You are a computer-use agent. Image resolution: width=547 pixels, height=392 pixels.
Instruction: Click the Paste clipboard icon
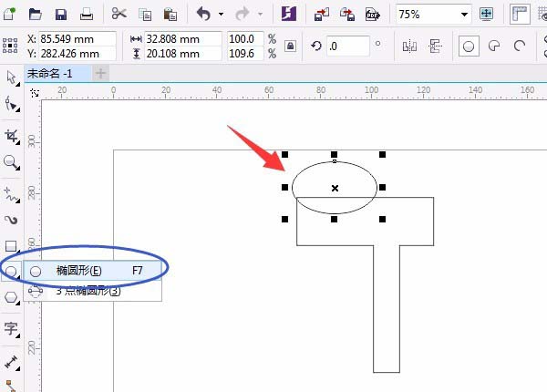click(x=170, y=15)
